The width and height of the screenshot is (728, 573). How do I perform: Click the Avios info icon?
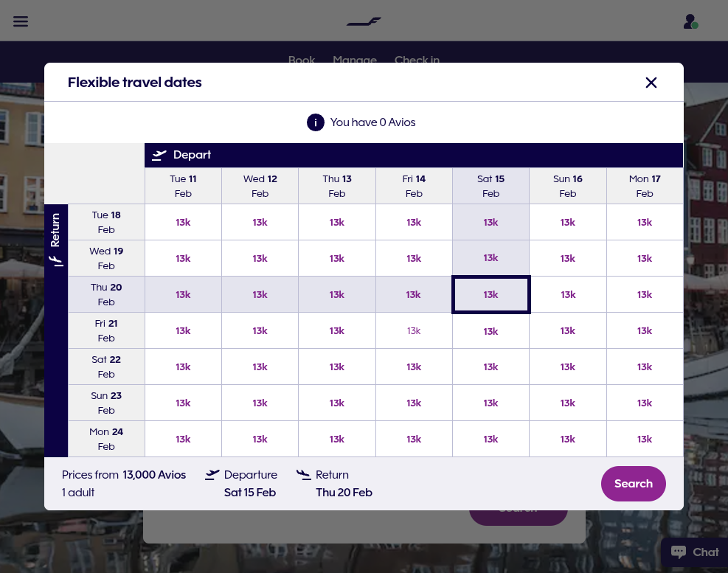pyautogui.click(x=315, y=122)
